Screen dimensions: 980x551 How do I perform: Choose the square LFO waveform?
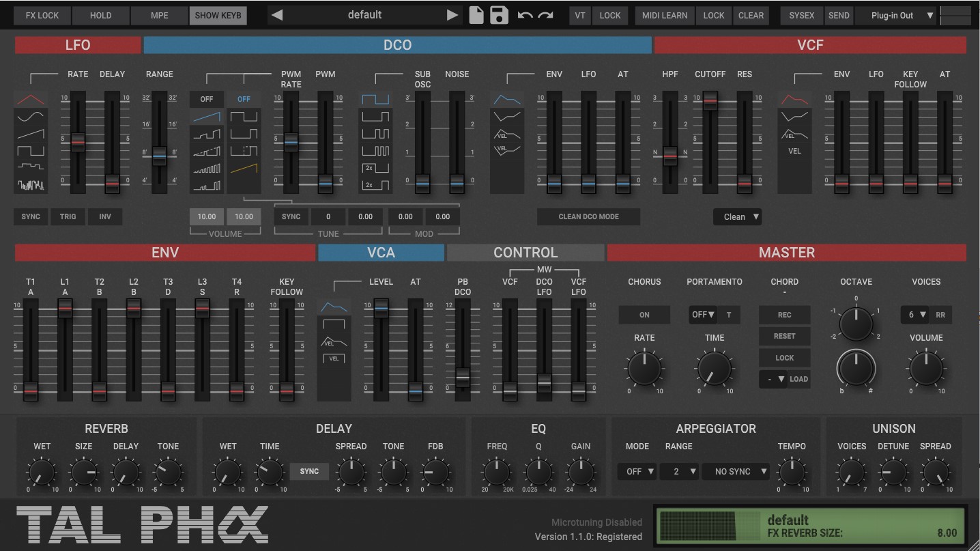point(30,150)
